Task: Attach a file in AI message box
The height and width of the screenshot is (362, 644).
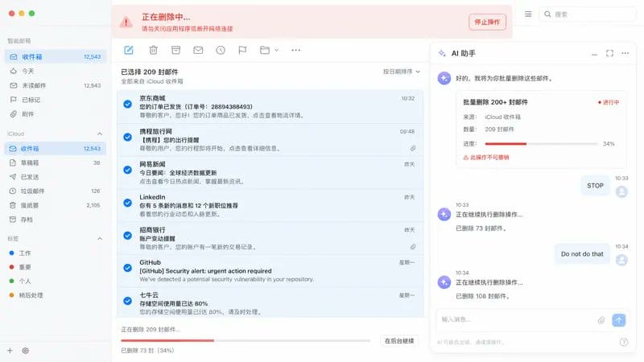Action: coord(601,320)
